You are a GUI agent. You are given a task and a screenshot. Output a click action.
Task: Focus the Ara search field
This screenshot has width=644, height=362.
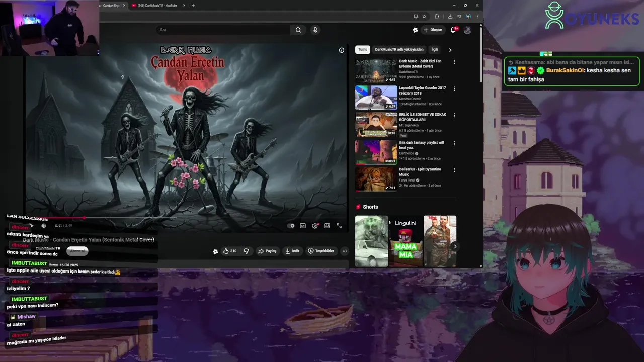[x=223, y=30]
